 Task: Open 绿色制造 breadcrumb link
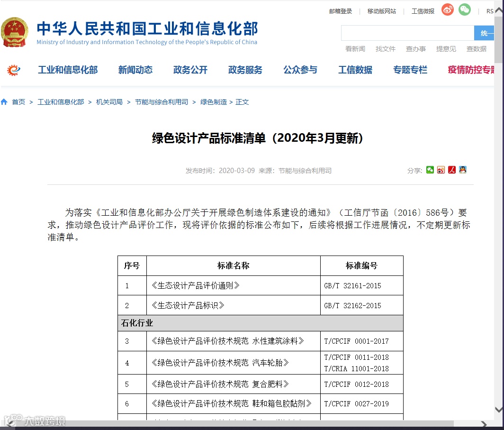[214, 102]
